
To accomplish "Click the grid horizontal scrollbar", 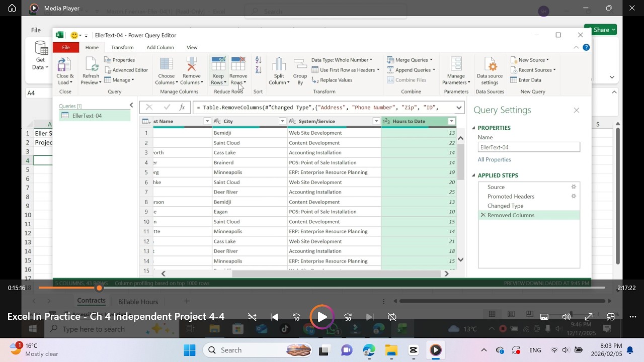I will pos(336,274).
